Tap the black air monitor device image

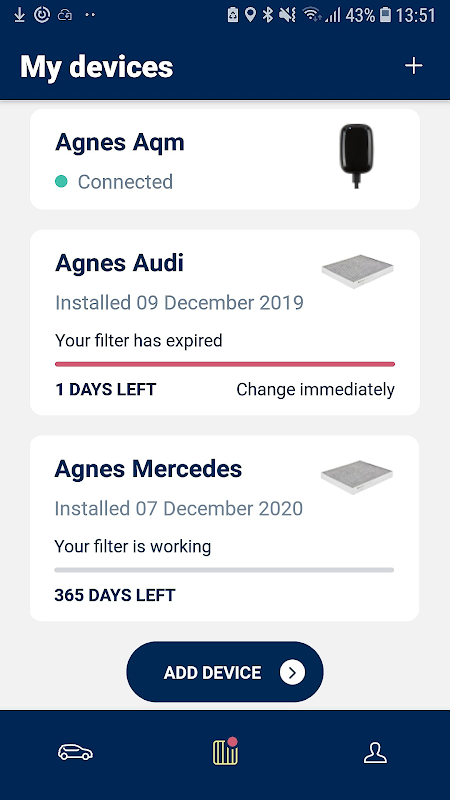(x=356, y=156)
